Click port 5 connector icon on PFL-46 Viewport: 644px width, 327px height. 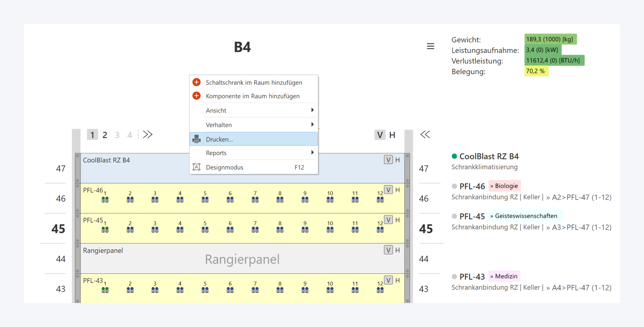tap(205, 200)
